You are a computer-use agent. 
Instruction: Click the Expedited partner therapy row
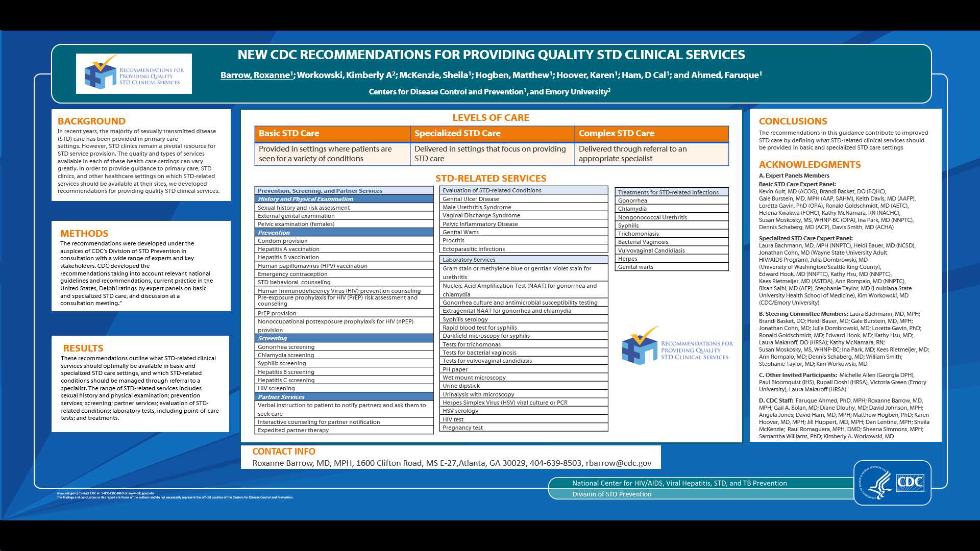tap(344, 430)
